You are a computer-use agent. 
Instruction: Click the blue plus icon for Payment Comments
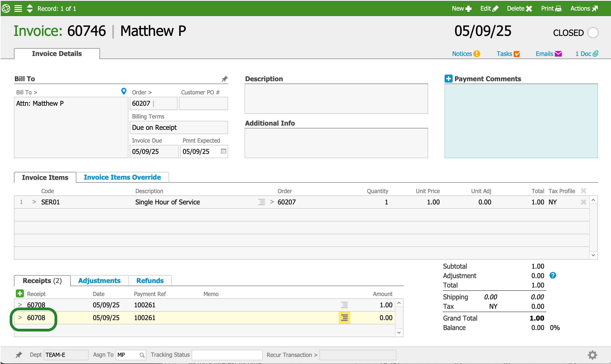pyautogui.click(x=448, y=79)
